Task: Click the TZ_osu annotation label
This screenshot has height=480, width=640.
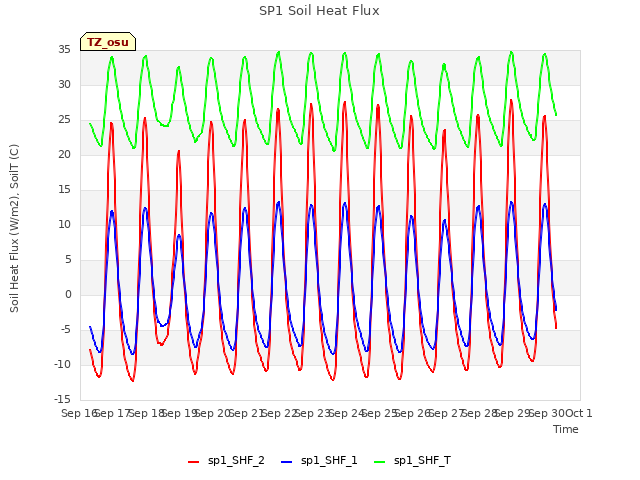Action: pos(108,42)
